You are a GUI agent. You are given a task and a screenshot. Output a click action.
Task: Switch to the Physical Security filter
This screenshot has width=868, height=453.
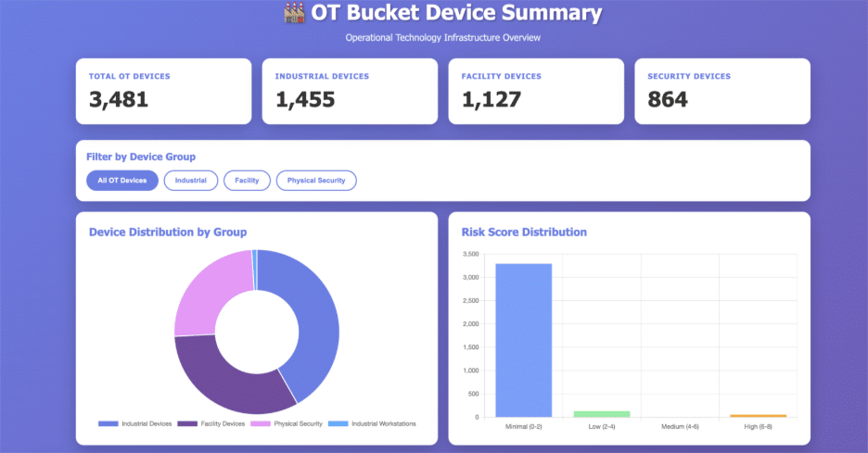pyautogui.click(x=316, y=181)
